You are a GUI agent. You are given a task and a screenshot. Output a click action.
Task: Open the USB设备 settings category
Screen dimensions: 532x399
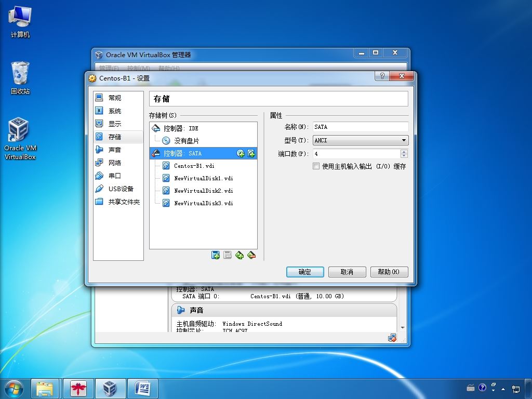(x=121, y=189)
